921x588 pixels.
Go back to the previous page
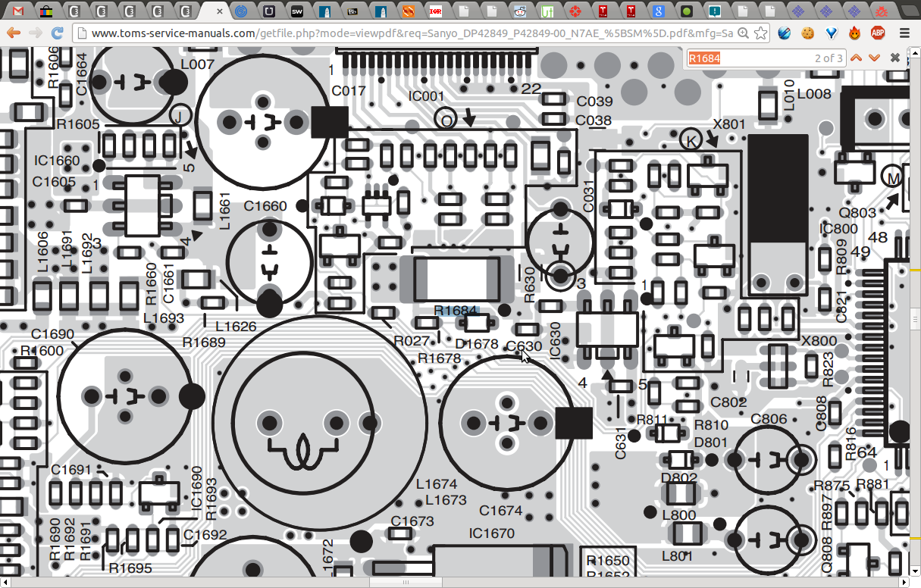pos(13,33)
